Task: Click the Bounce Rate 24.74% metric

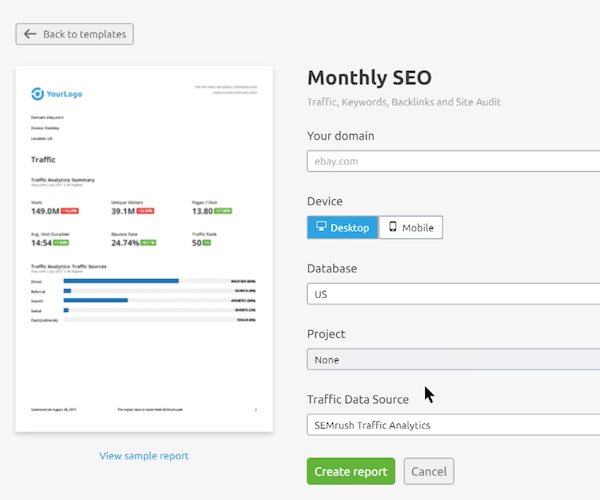Action: click(125, 242)
